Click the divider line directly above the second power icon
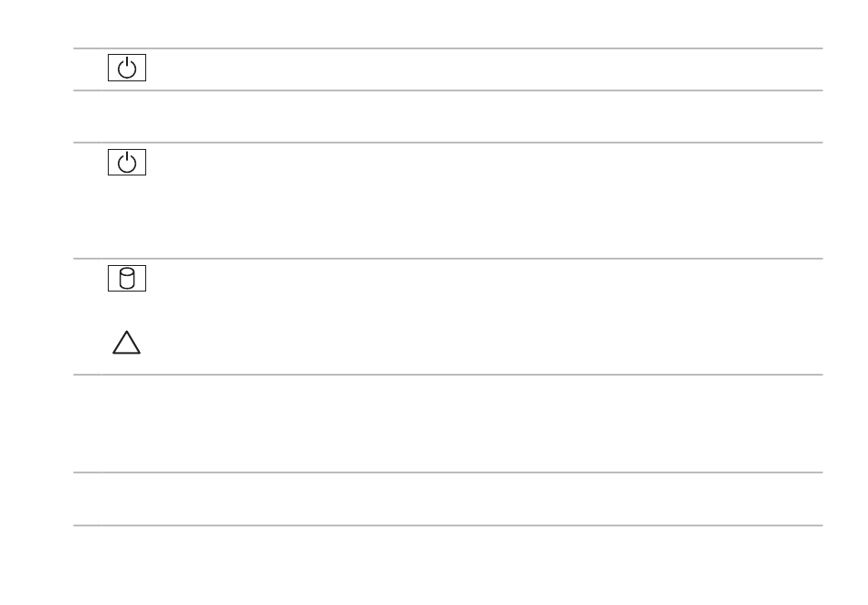 point(448,142)
